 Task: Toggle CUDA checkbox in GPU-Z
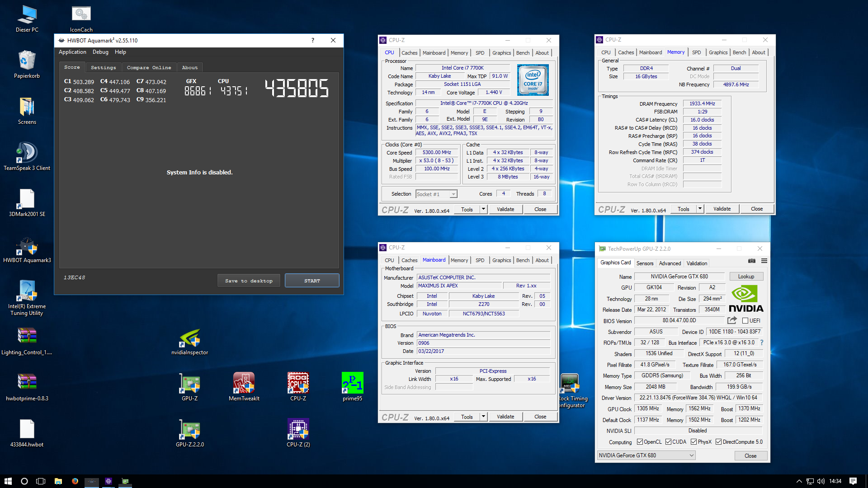pyautogui.click(x=668, y=442)
